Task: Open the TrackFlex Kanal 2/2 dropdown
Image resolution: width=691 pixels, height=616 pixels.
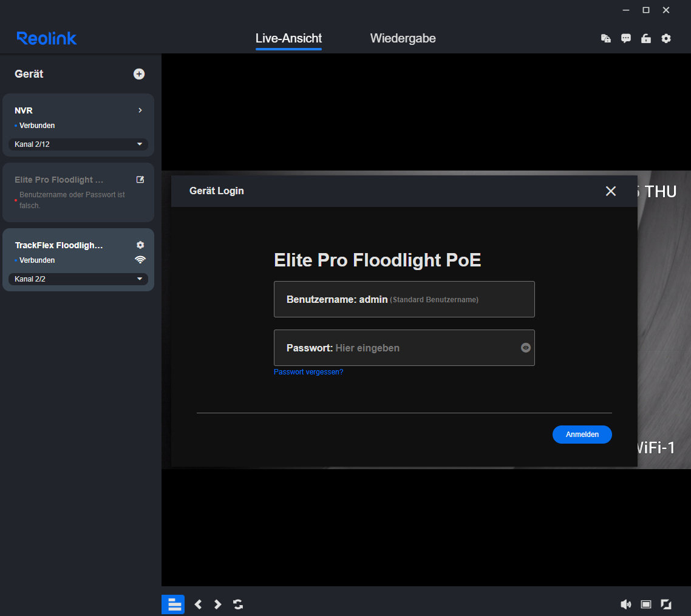Action: click(x=78, y=279)
